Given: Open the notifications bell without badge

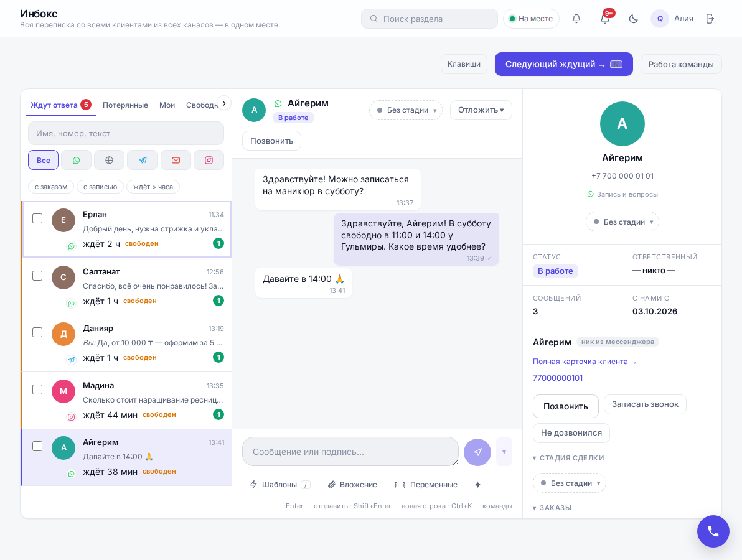Looking at the screenshot, I should point(576,19).
